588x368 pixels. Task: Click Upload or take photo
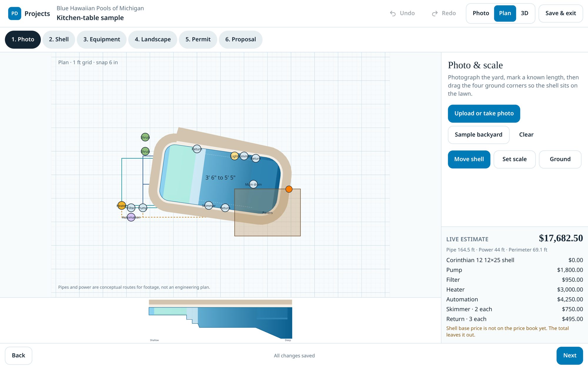(x=484, y=114)
